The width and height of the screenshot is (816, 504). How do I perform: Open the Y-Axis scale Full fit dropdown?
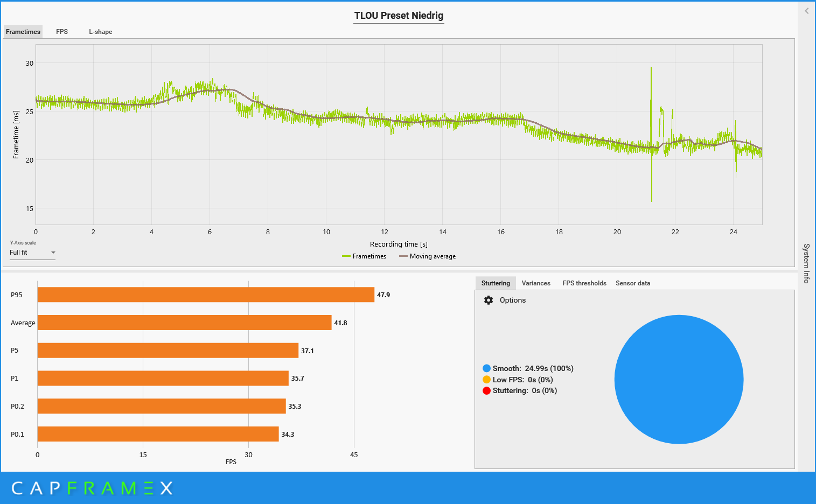coord(32,253)
